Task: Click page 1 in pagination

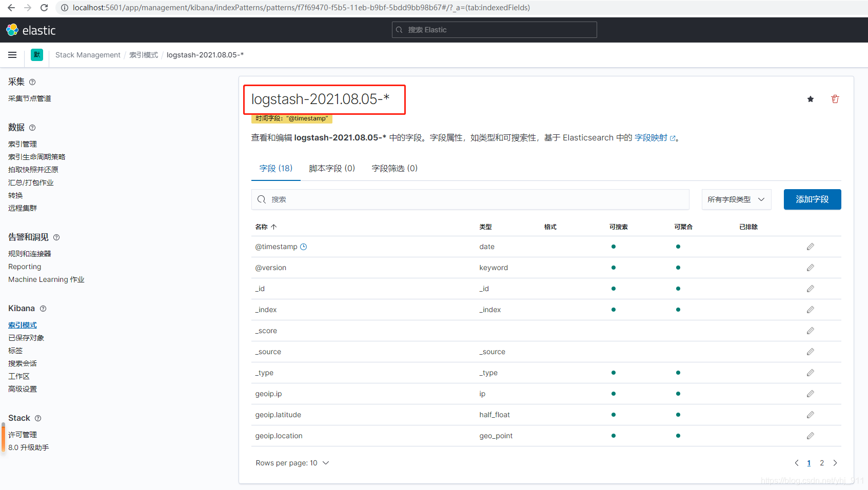Action: click(x=809, y=463)
